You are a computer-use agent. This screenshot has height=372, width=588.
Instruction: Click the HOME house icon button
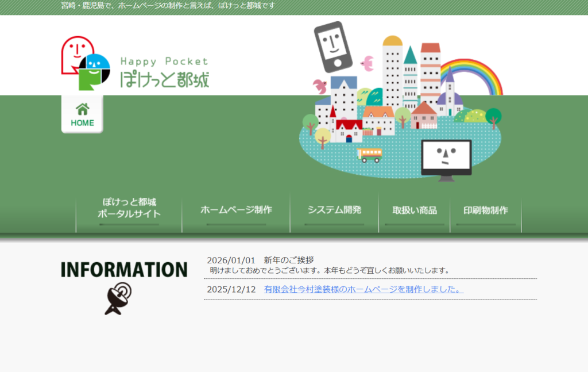click(x=82, y=114)
